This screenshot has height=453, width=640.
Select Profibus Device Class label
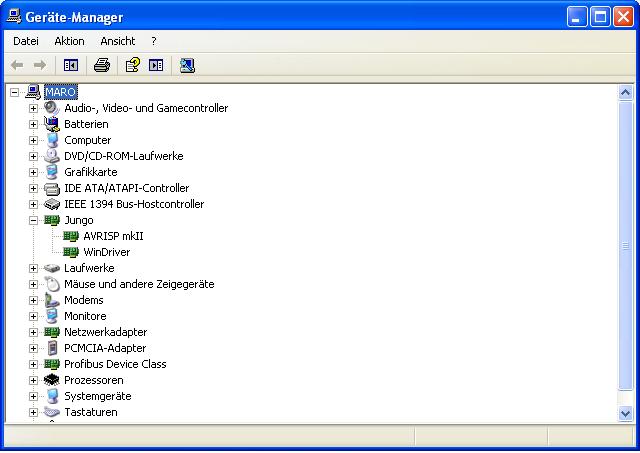click(115, 364)
